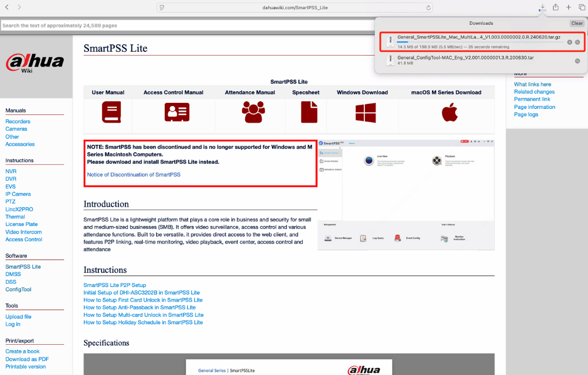Click the download progress bar of SmartPSSLite

480,42
